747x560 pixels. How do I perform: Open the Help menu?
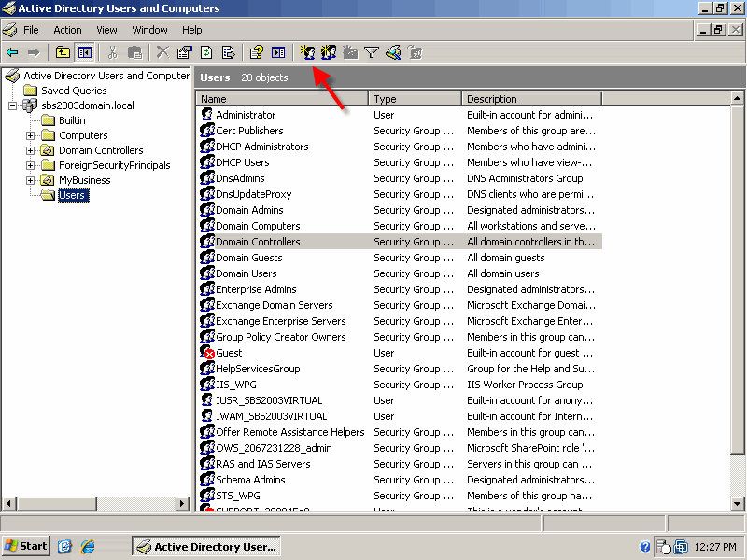(x=192, y=30)
